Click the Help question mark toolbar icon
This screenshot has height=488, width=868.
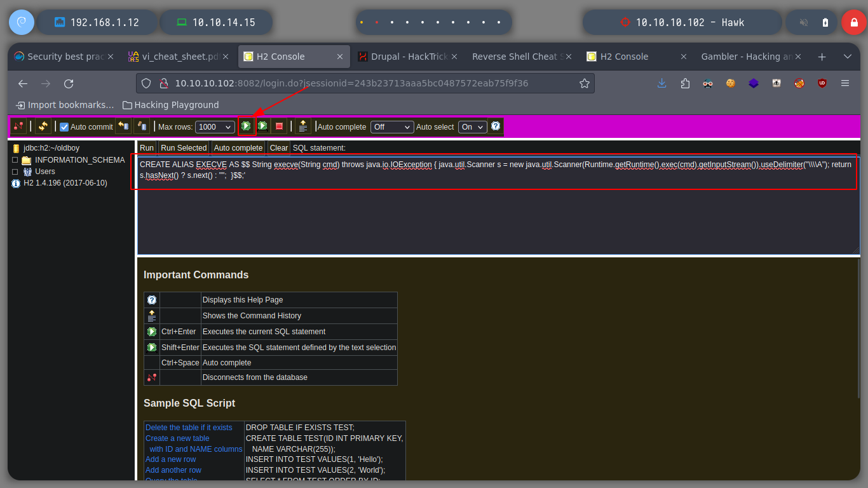tap(496, 126)
